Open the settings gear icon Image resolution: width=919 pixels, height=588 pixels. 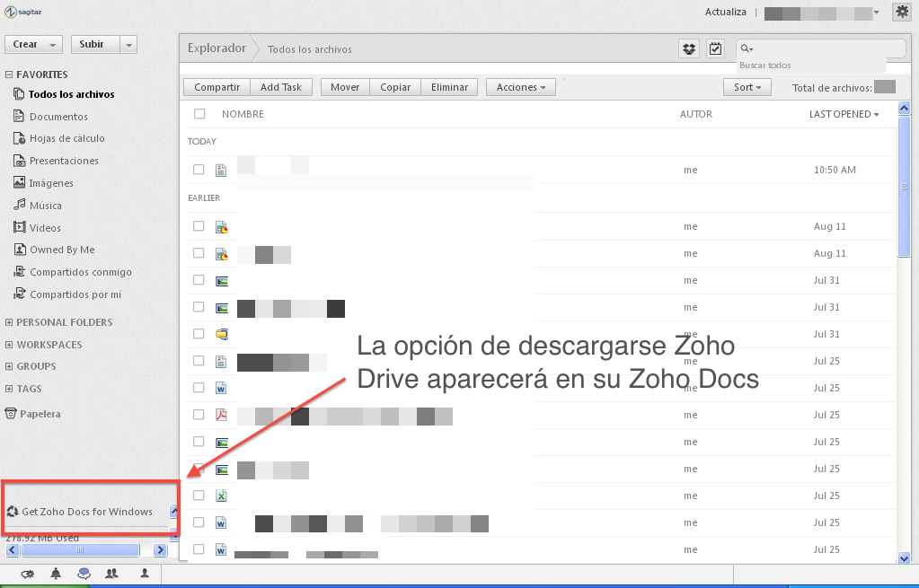coord(901,12)
